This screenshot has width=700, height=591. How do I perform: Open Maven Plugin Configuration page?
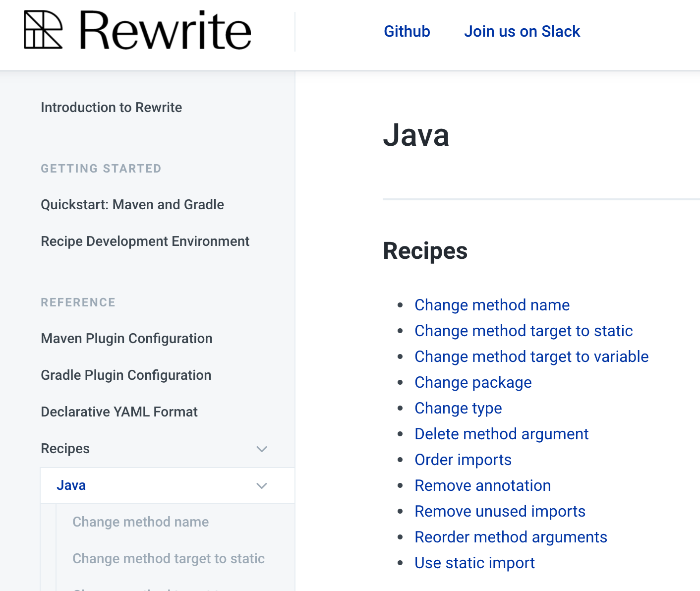pos(126,339)
